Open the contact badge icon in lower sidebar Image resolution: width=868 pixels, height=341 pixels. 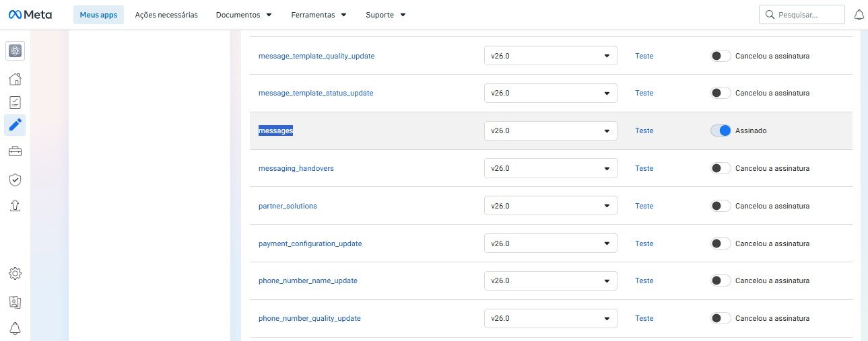coord(15,302)
